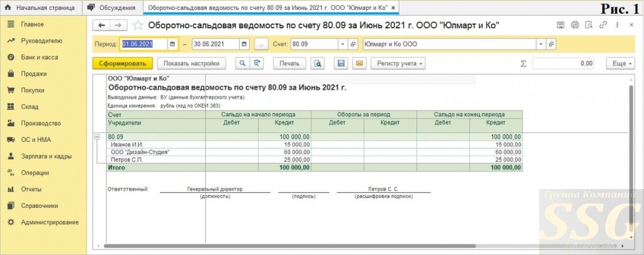Viewport: 644px width, 255px height.
Task: Open Руководителю section
Action: click(x=43, y=41)
